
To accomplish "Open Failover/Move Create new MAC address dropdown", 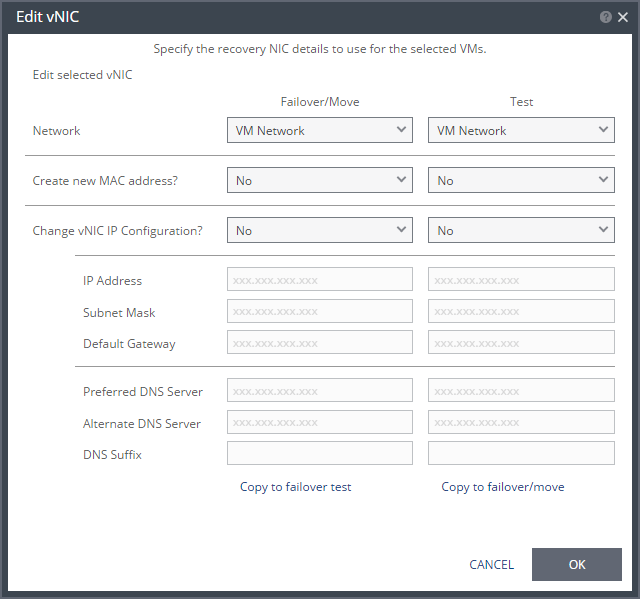I will [320, 180].
